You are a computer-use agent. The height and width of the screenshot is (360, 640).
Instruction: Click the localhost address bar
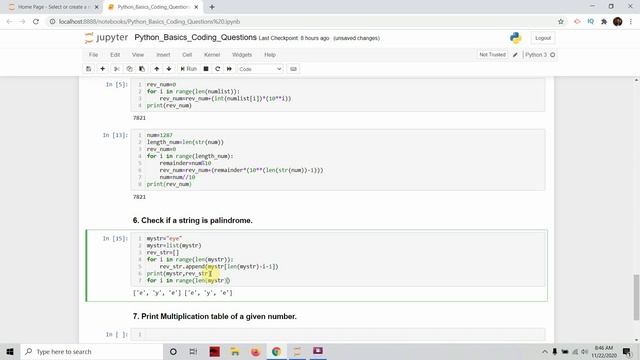(x=302, y=22)
